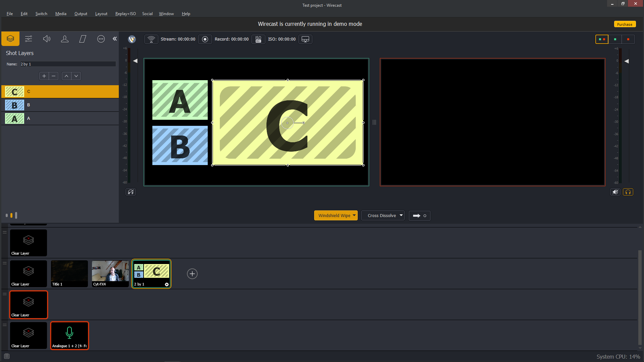Mute the live audio output
The image size is (644, 362).
615,192
